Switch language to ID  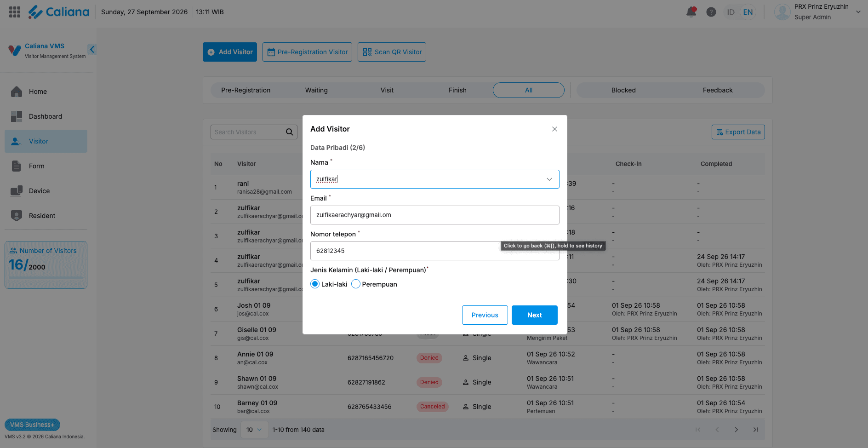(731, 12)
